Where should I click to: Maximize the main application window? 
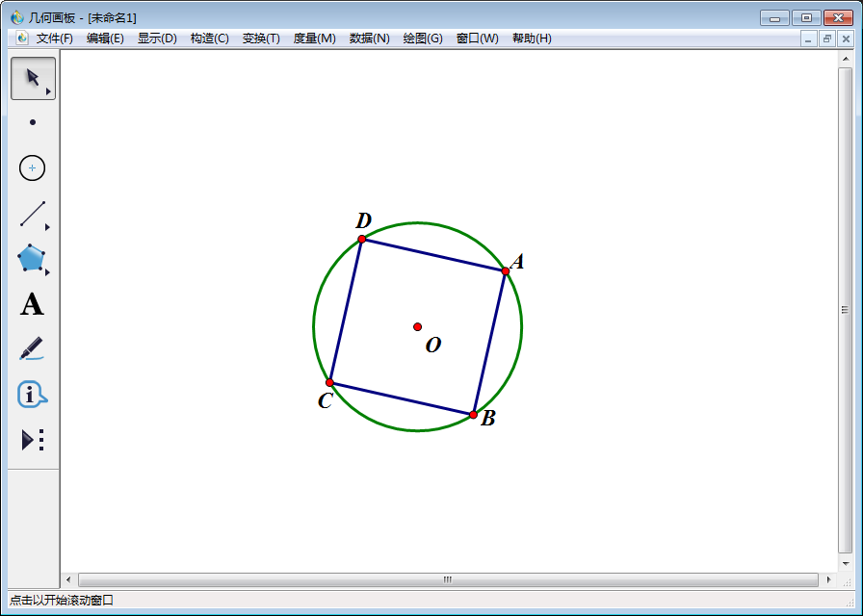[806, 18]
